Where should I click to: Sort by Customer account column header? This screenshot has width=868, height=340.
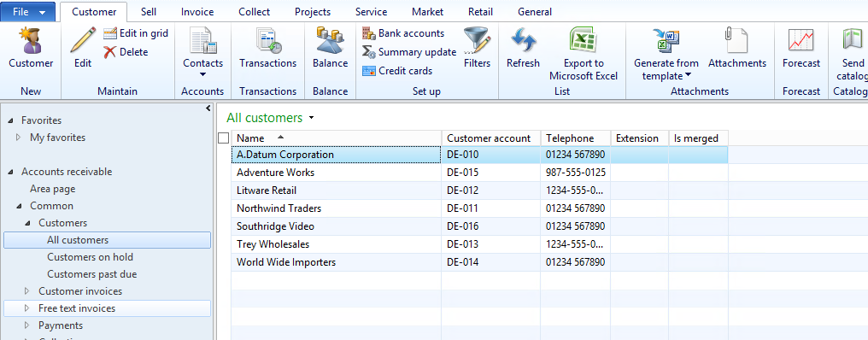coord(491,138)
